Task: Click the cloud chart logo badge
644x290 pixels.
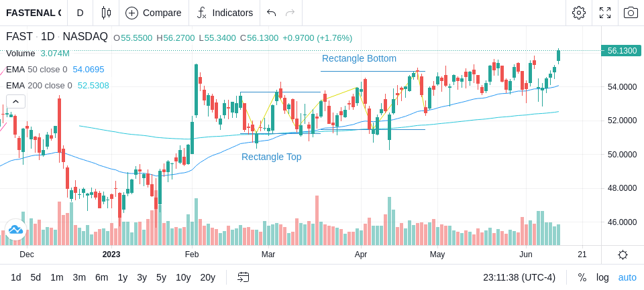Action: coord(15,229)
